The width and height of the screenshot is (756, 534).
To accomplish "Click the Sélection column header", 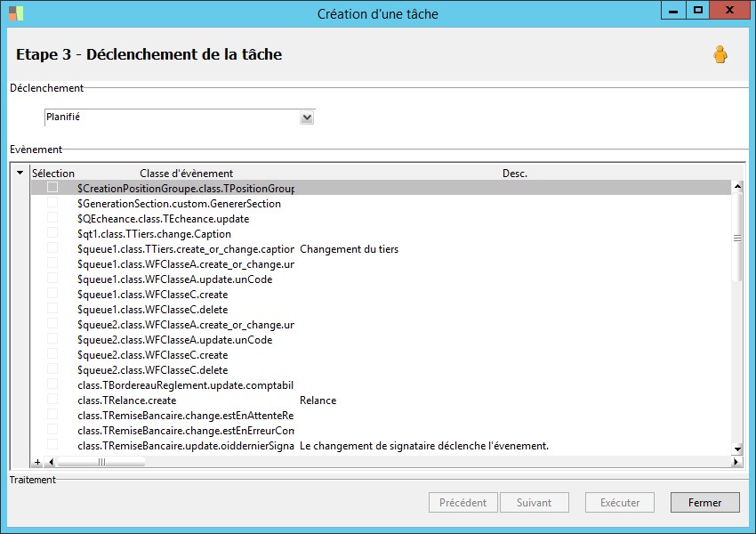I will (x=53, y=174).
